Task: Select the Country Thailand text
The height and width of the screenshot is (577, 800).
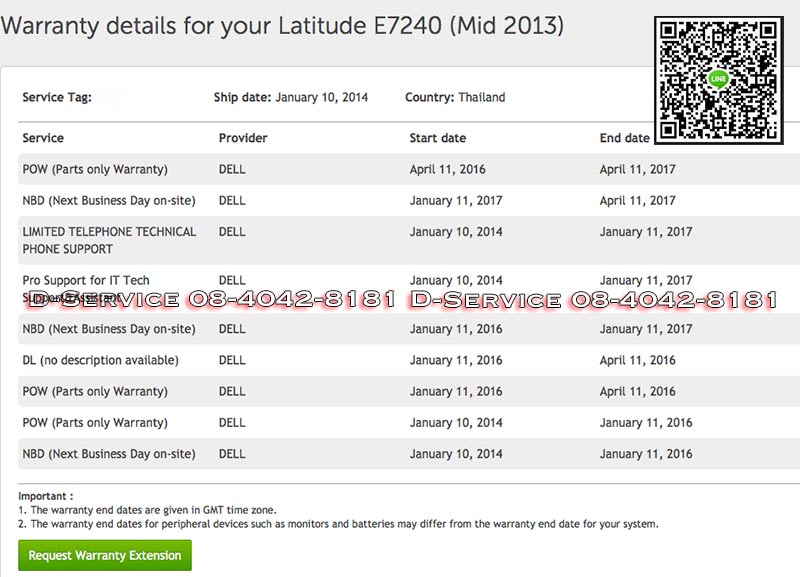Action: pos(455,97)
